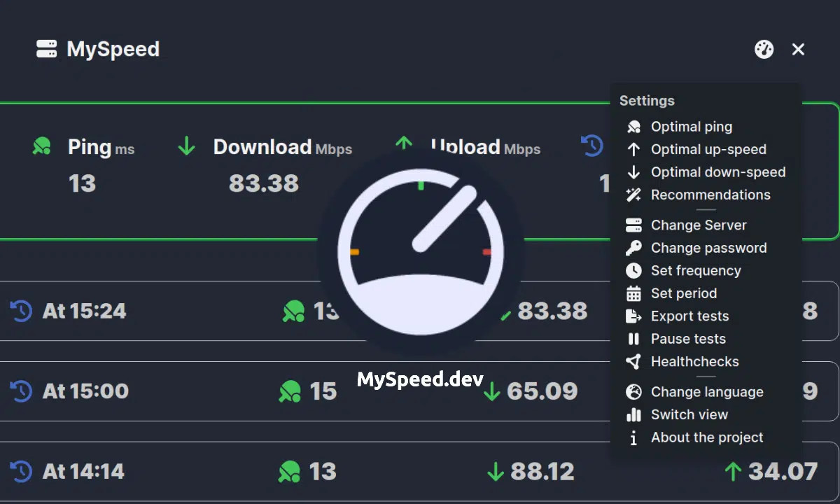Image resolution: width=840 pixels, height=504 pixels.
Task: Click the Set frequency clock icon
Action: pyautogui.click(x=633, y=271)
